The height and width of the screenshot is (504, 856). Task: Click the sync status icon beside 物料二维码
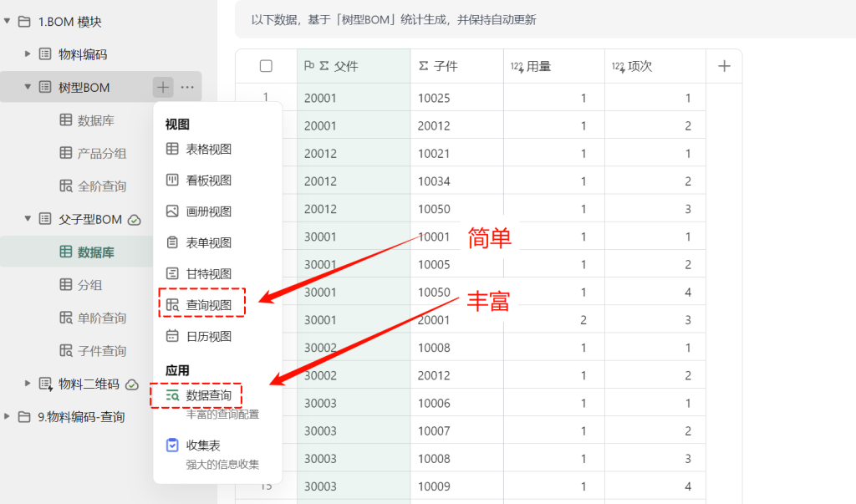click(132, 384)
